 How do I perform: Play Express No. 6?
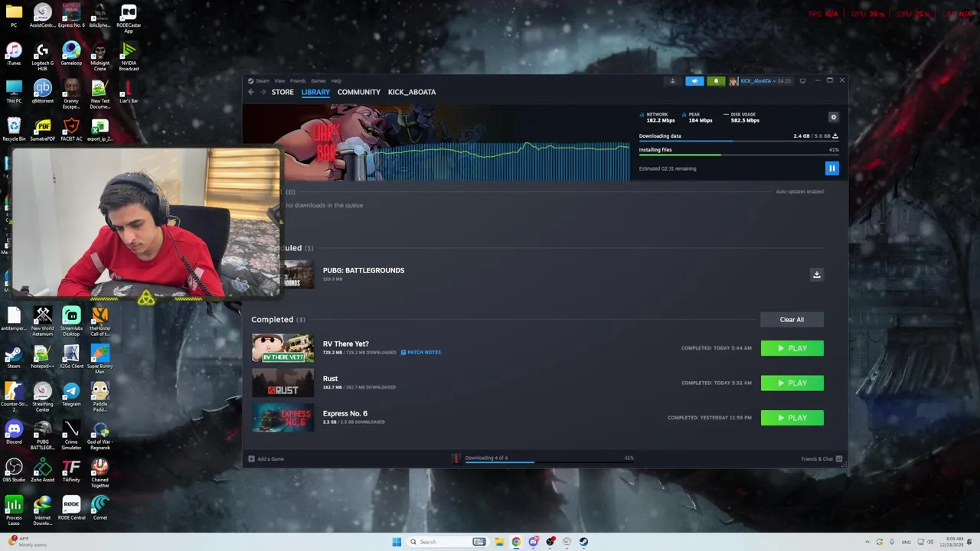(792, 418)
